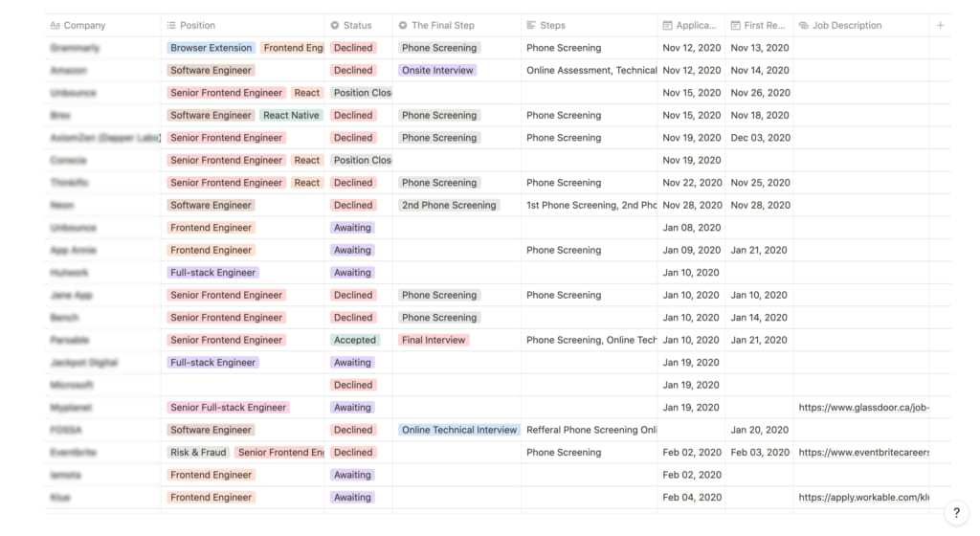
Task: Click Awaiting status in the Jan 08 row
Action: pos(352,228)
